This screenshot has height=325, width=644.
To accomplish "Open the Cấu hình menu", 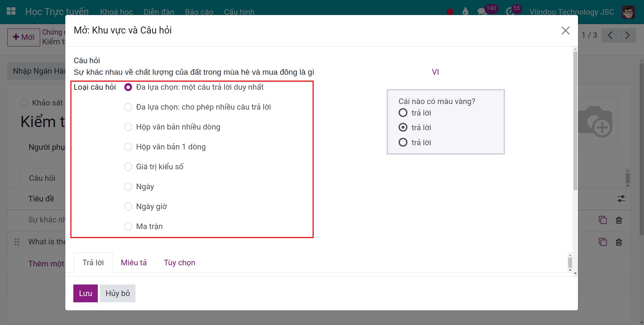I will pyautogui.click(x=239, y=12).
